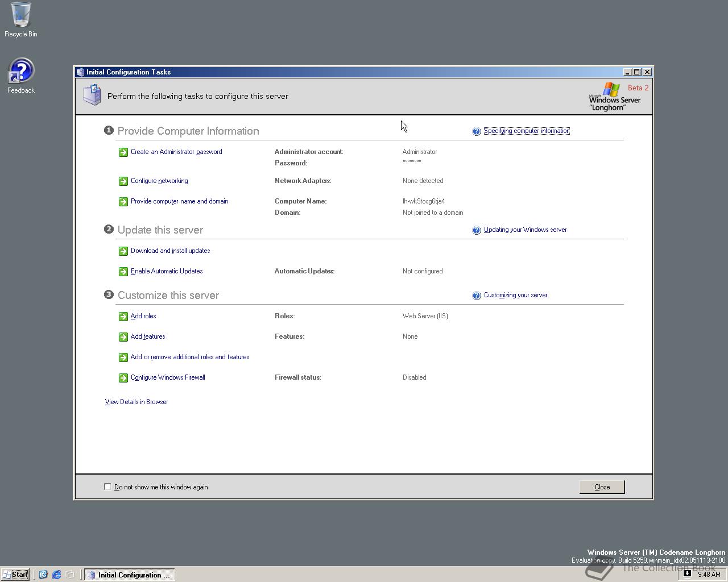Screen dimensions: 728x582
Task: Click help icon next to Specifying computer information
Action: (477, 131)
